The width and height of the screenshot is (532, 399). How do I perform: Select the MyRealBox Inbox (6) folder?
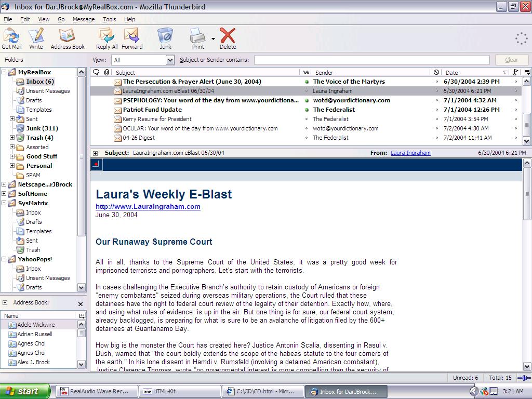click(x=40, y=82)
